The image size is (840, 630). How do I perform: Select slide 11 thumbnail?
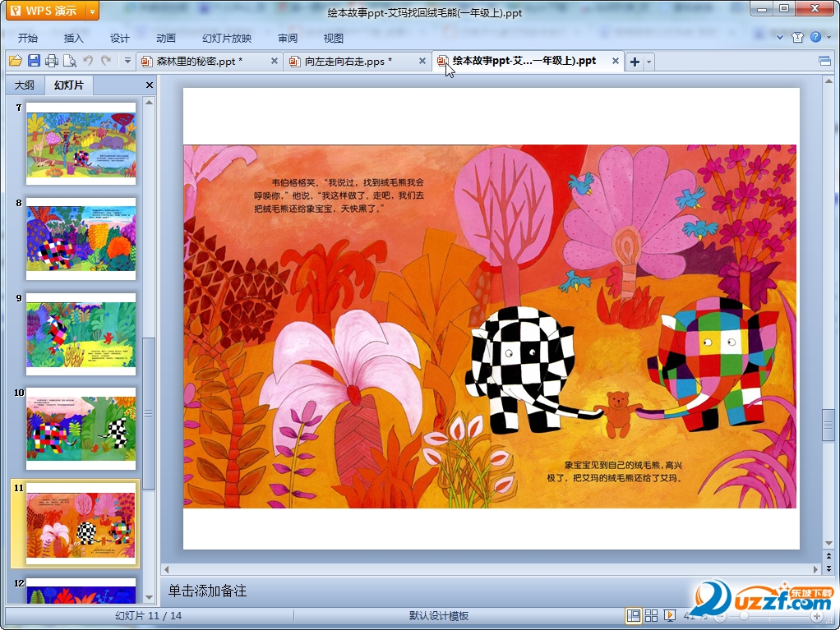coord(81,524)
